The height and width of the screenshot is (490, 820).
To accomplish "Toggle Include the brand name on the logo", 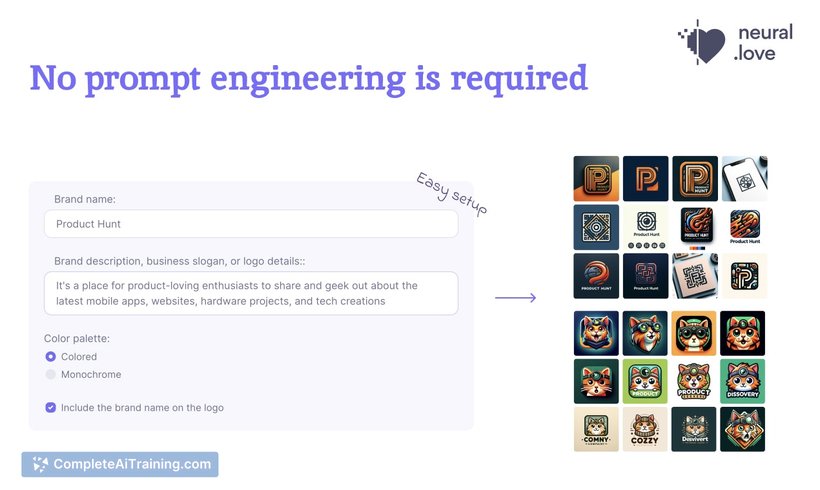I will tap(51, 407).
